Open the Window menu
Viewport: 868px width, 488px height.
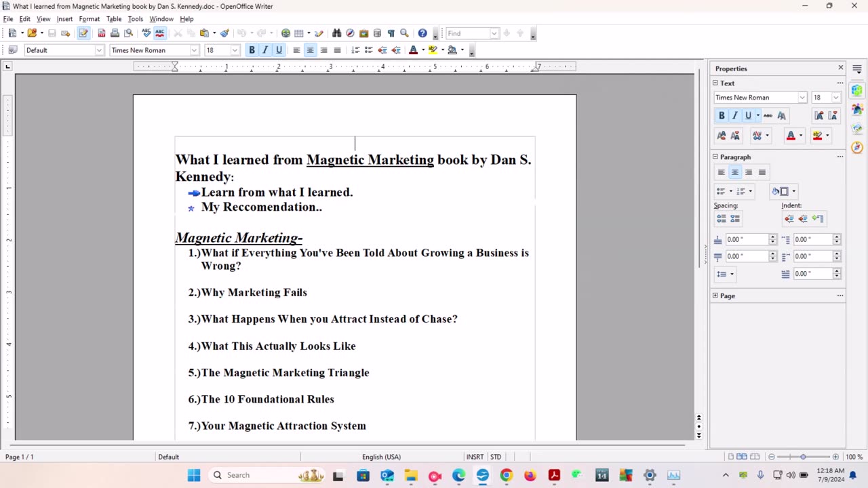click(161, 19)
